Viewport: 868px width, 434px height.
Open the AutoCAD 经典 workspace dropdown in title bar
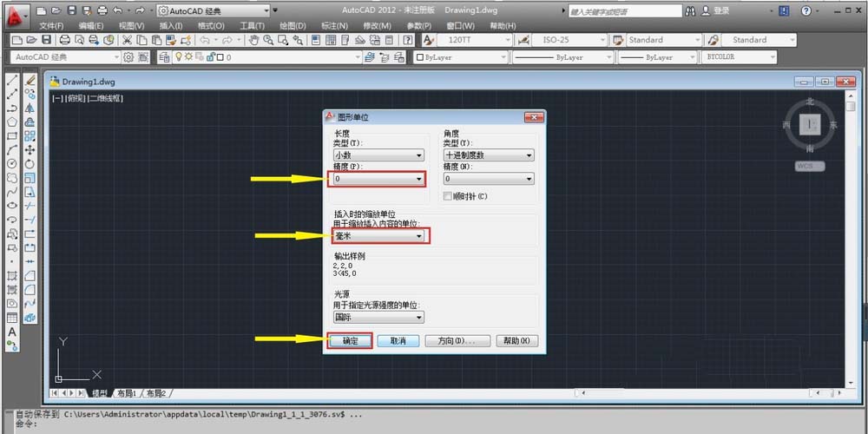(214, 10)
